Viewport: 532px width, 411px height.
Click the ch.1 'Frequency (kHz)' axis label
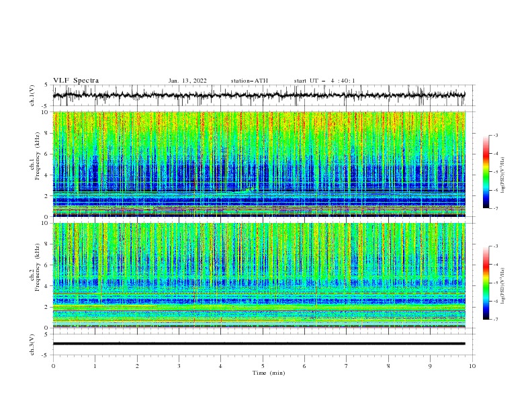37,156
